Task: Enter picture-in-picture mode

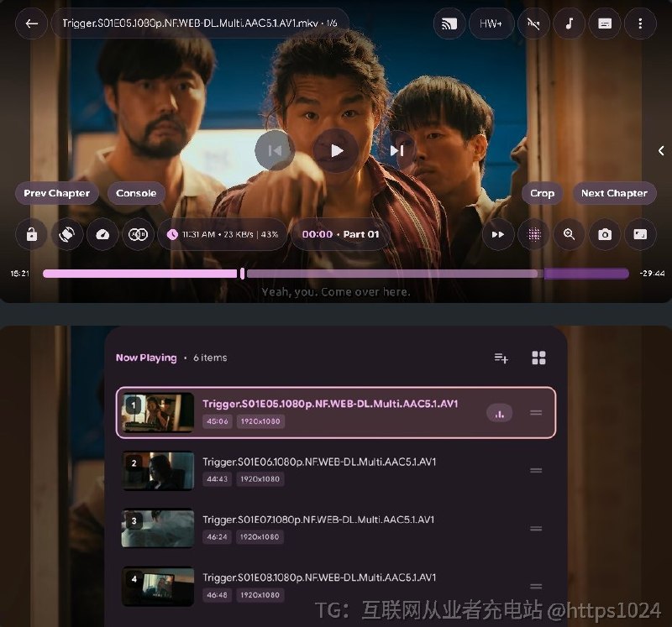Action: coord(640,234)
